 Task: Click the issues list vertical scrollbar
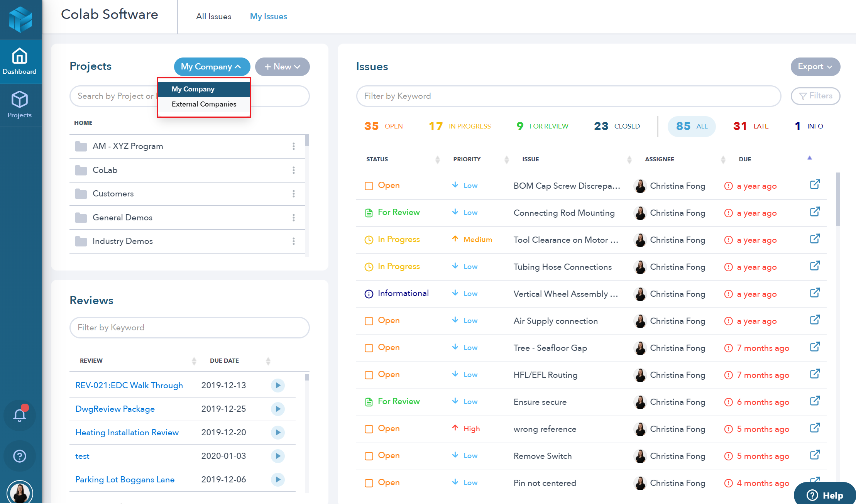(837, 199)
